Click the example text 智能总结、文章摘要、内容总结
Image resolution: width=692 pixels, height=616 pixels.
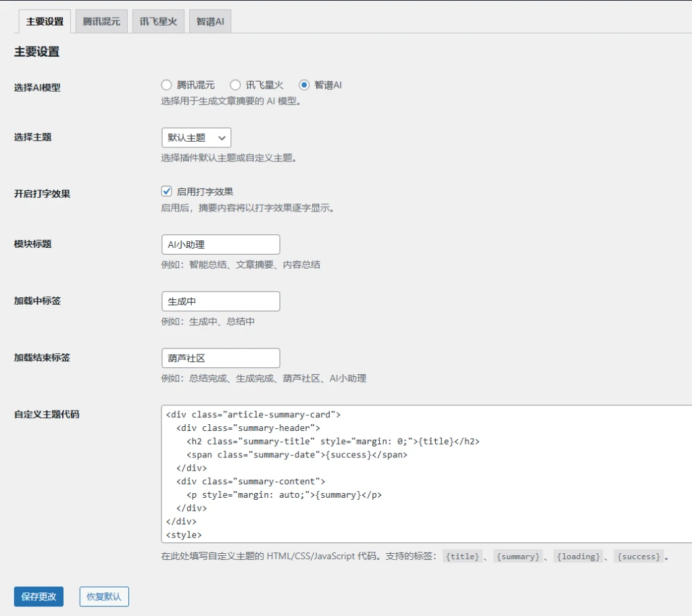coord(255,265)
